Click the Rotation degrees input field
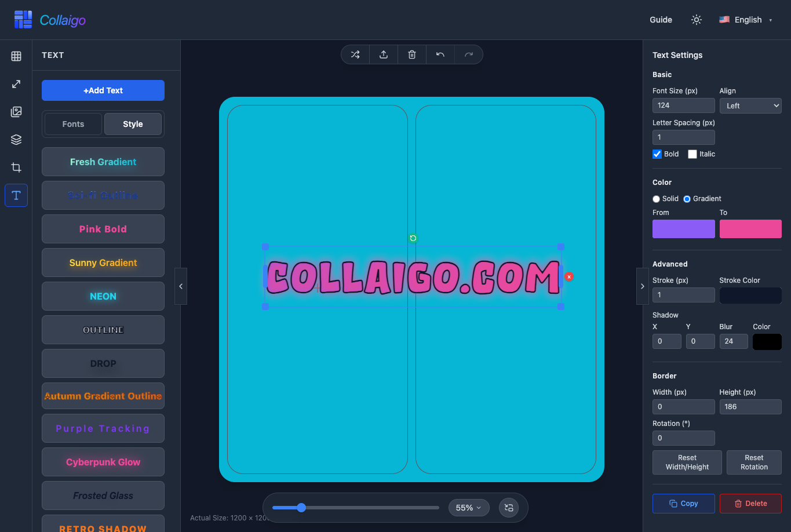 coord(684,438)
